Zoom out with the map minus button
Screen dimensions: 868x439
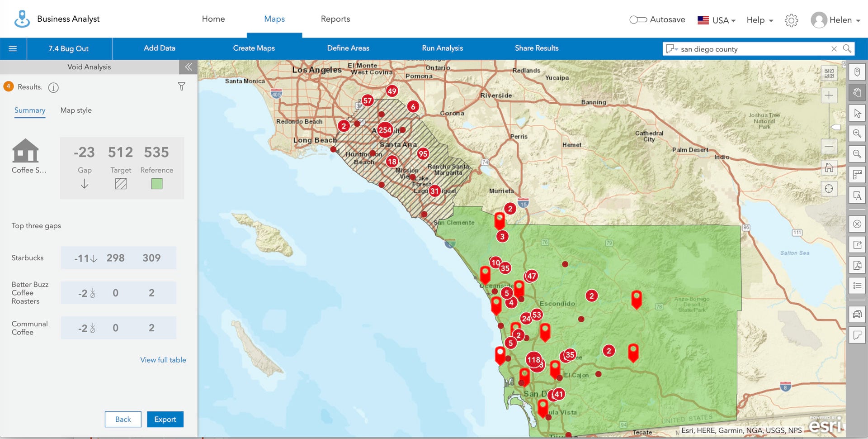(829, 146)
